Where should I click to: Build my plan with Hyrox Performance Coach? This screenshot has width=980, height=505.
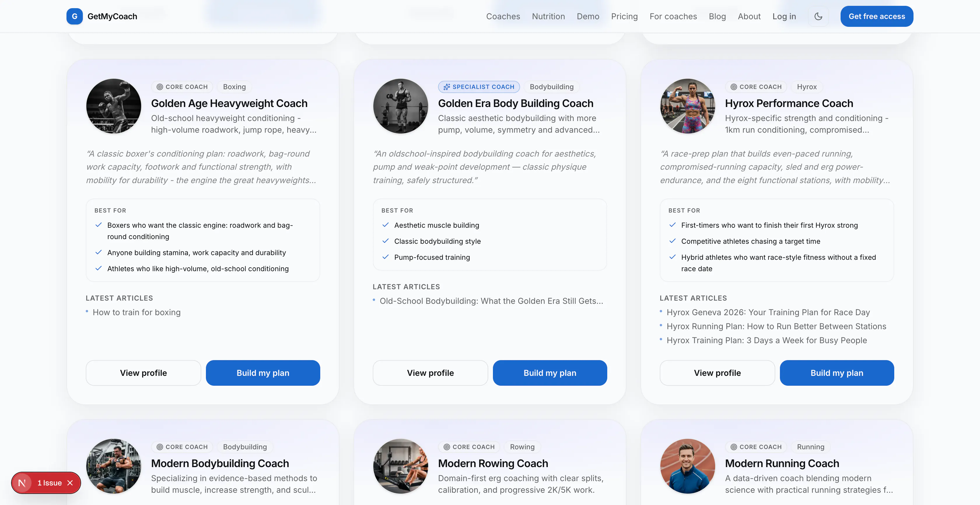click(836, 373)
